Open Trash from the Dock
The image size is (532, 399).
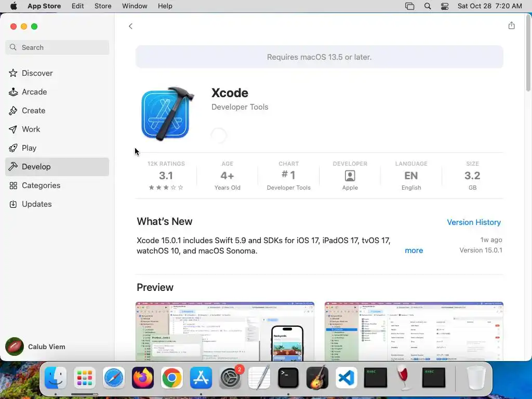coord(476,378)
